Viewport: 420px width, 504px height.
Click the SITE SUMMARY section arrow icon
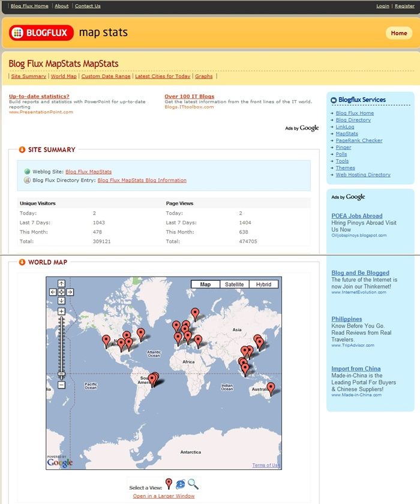click(22, 149)
